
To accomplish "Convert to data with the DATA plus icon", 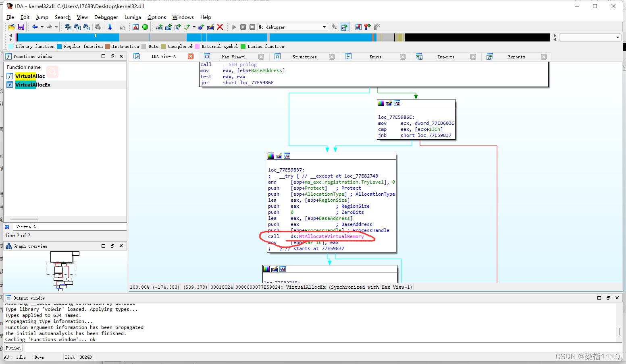I will pos(168,27).
